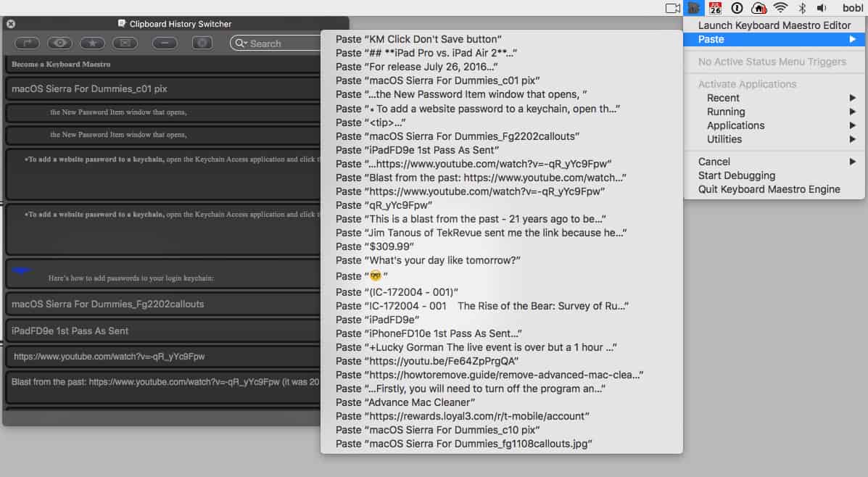Select Paste "+Lucky Gorman The live event…"

click(x=501, y=347)
